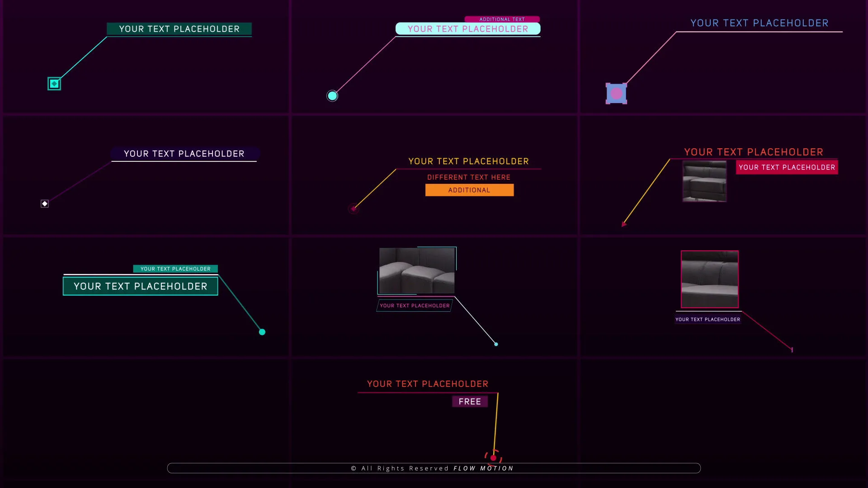The width and height of the screenshot is (868, 488).
Task: Click the red filled YOUR TEXT PLACEHOLDER label
Action: click(x=787, y=167)
